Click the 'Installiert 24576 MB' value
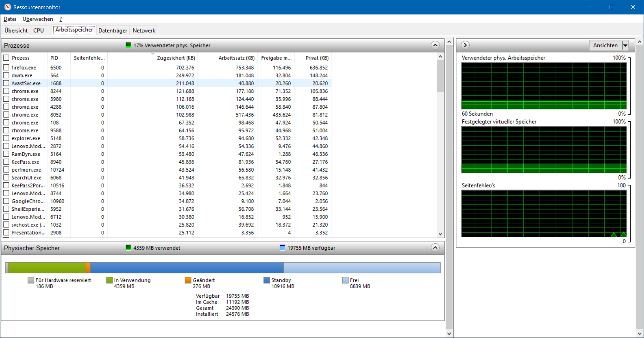 (x=237, y=314)
